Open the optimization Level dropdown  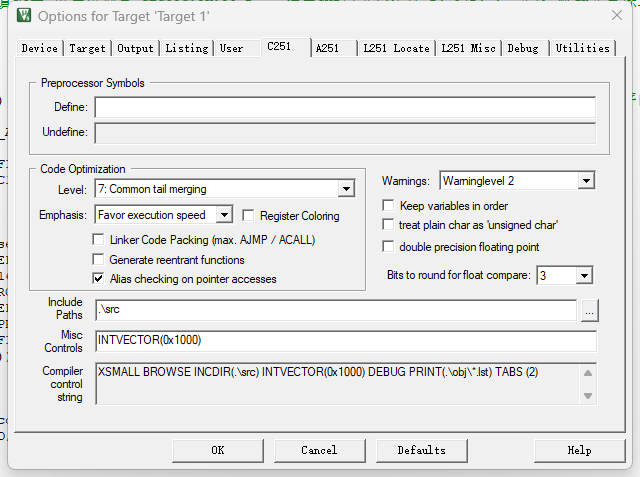[x=346, y=189]
